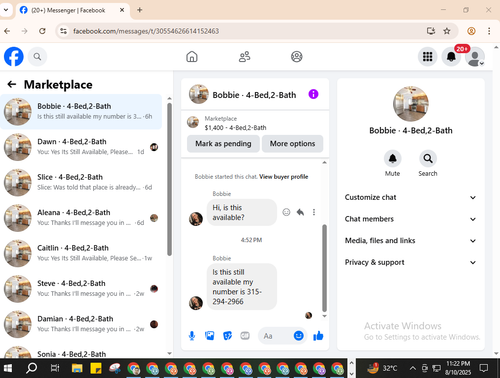This screenshot has height=378, width=500.
Task: Open notifications bell with 20+ badge
Action: pos(451,57)
